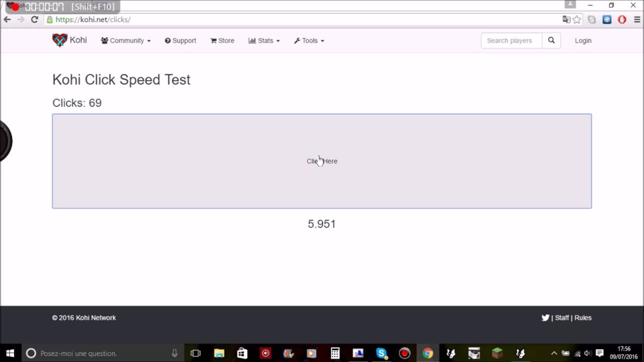
Task: Open the Community dropdown menu
Action: coord(126,41)
